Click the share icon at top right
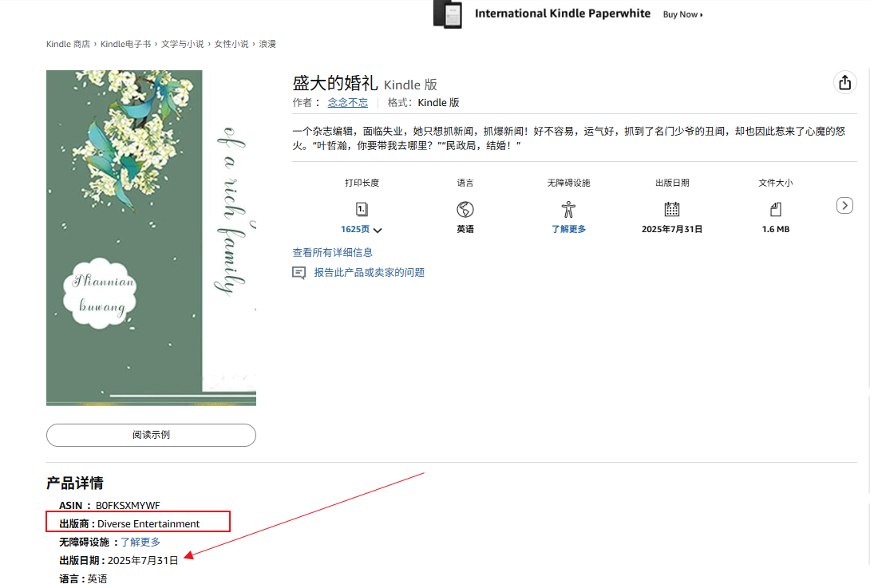 coord(844,82)
